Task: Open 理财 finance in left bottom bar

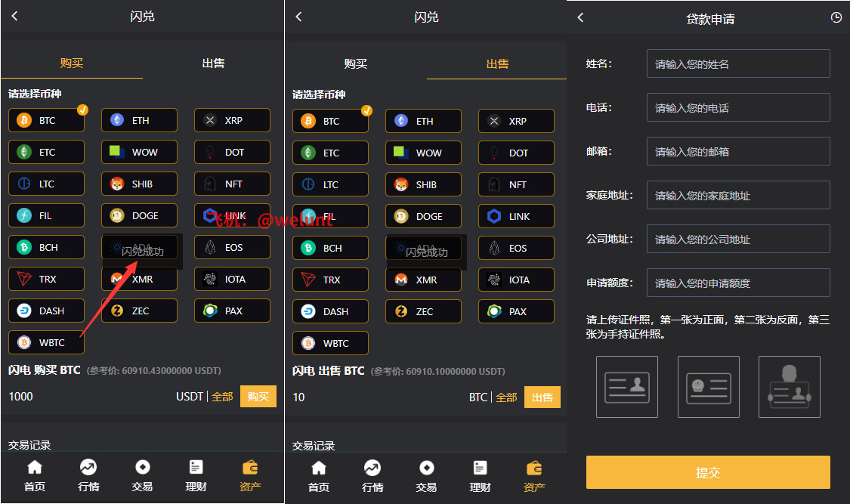Action: [196, 475]
